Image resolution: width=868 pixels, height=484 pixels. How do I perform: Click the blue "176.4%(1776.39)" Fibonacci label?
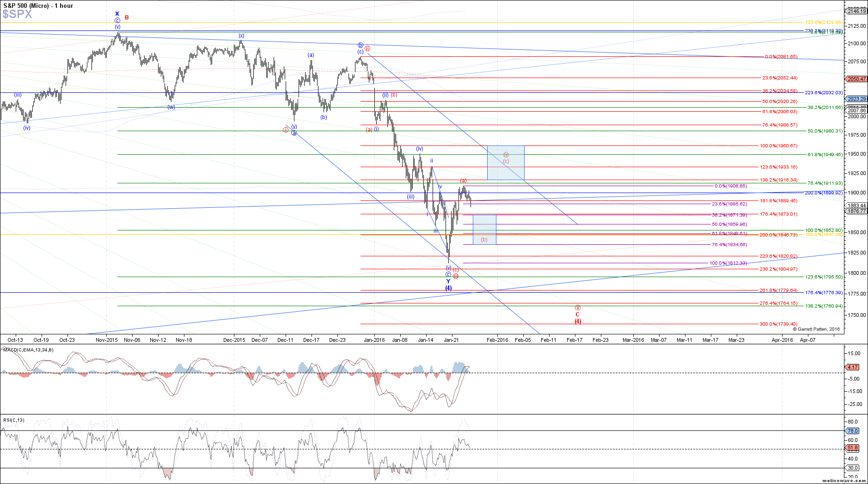(824, 293)
